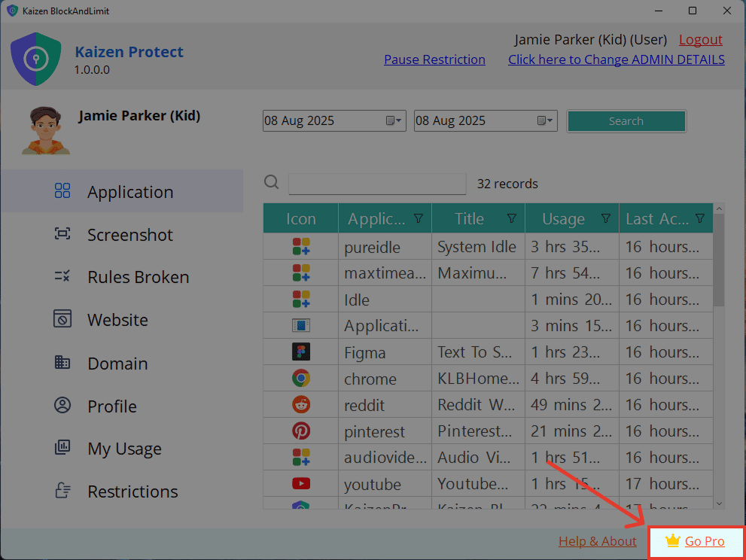Select Rules Broken in the sidebar
This screenshot has width=746, height=560.
138,278
